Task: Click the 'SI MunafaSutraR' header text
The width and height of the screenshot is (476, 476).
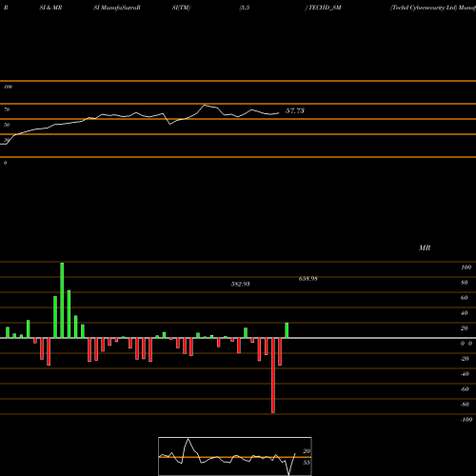Action: coord(117,8)
